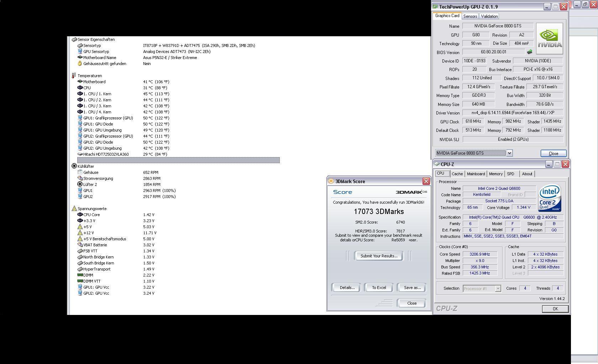The width and height of the screenshot is (598, 364).
Task: Click the Instructions field in CPU-Z
Action: pos(513,236)
